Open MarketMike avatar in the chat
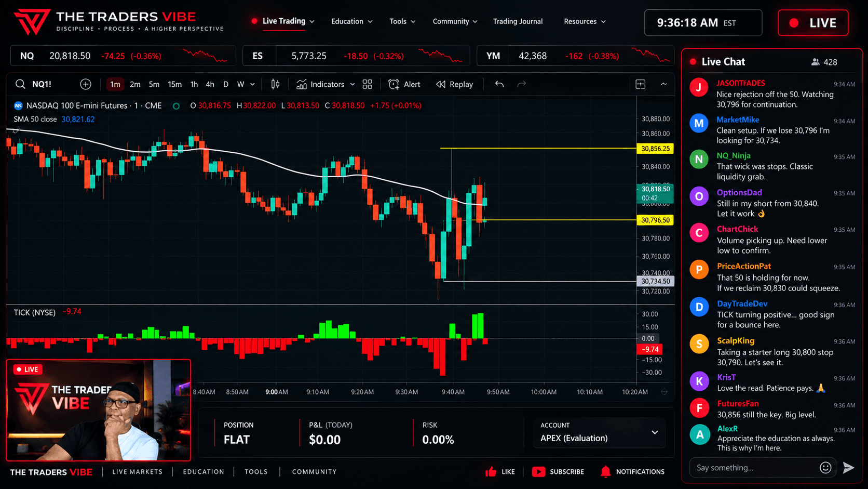The width and height of the screenshot is (868, 489). pos(699,123)
